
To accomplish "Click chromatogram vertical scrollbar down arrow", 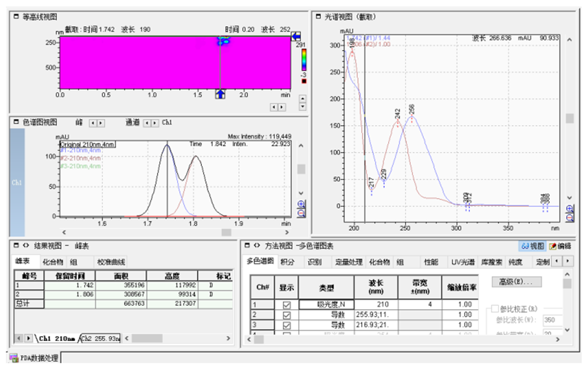I will [x=301, y=193].
